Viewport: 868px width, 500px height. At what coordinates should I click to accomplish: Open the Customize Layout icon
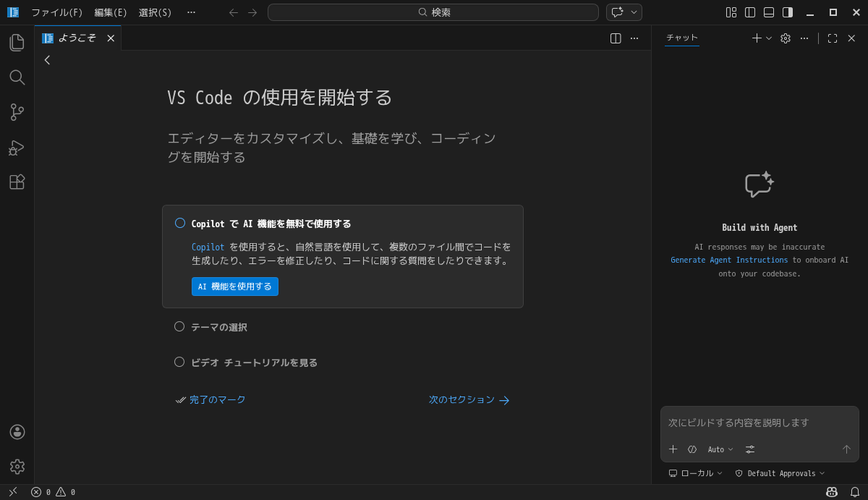(731, 12)
